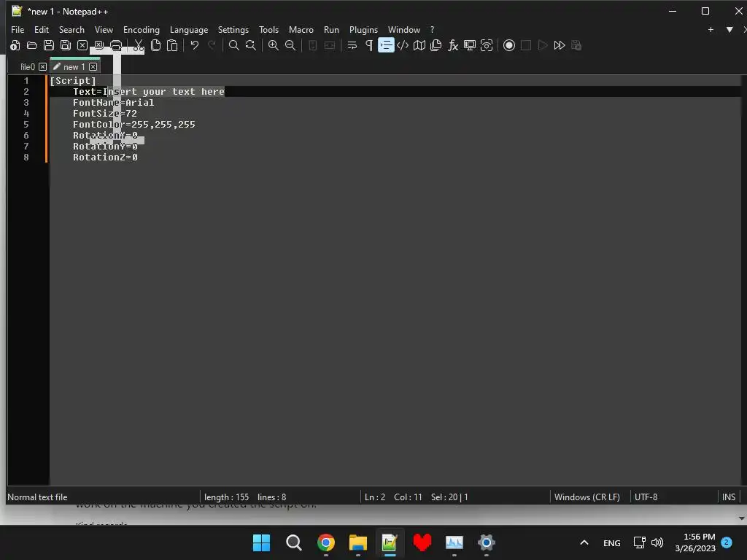The width and height of the screenshot is (747, 560).
Task: Click the plus add-tab button
Action: click(711, 29)
